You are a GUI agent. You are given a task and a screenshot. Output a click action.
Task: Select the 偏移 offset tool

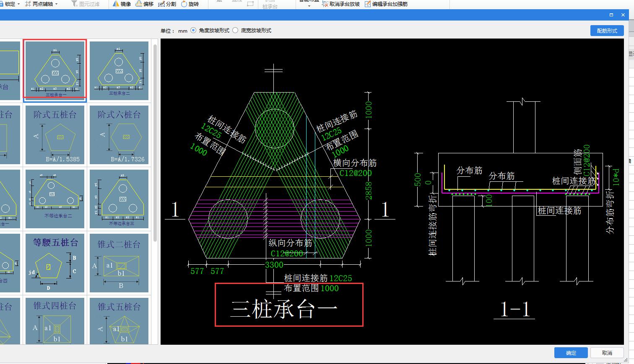pos(144,4)
